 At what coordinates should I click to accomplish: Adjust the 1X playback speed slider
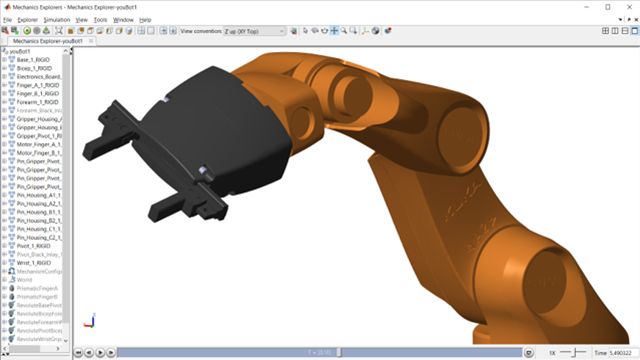[x=573, y=352]
